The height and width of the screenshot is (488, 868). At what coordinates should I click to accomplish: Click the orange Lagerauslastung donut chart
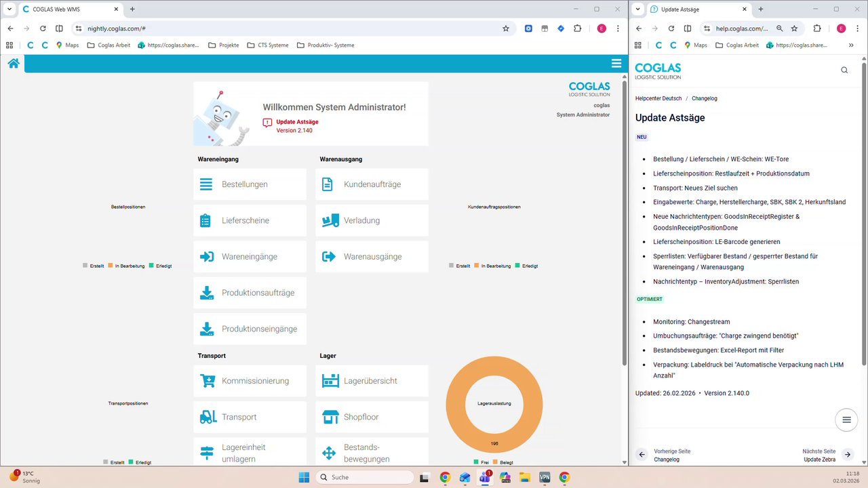tap(494, 365)
